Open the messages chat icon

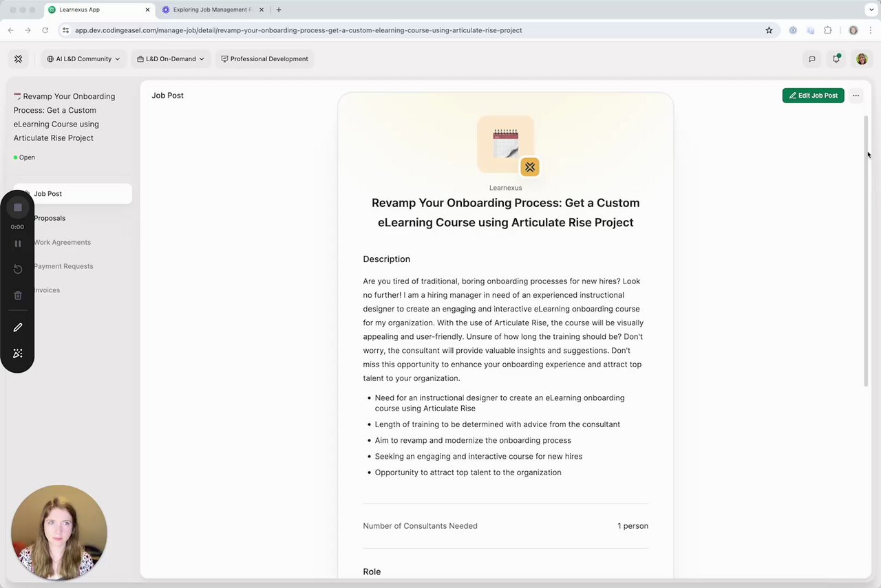[x=812, y=59]
